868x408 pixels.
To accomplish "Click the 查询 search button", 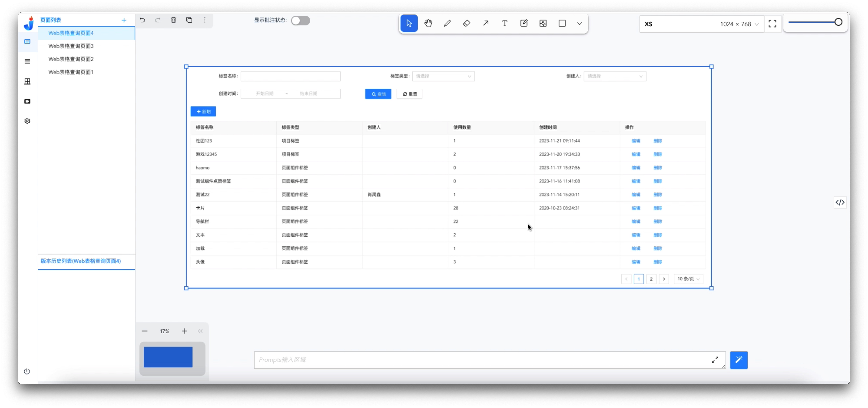I will tap(378, 94).
